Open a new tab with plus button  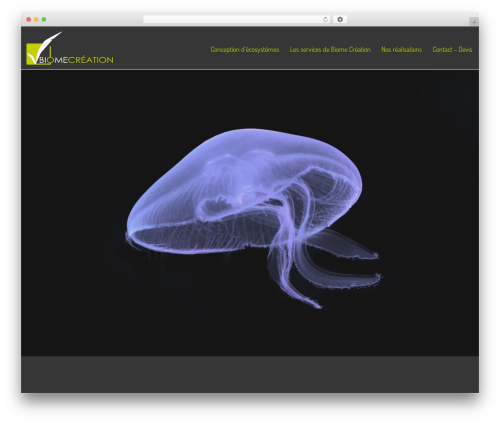coord(474,22)
